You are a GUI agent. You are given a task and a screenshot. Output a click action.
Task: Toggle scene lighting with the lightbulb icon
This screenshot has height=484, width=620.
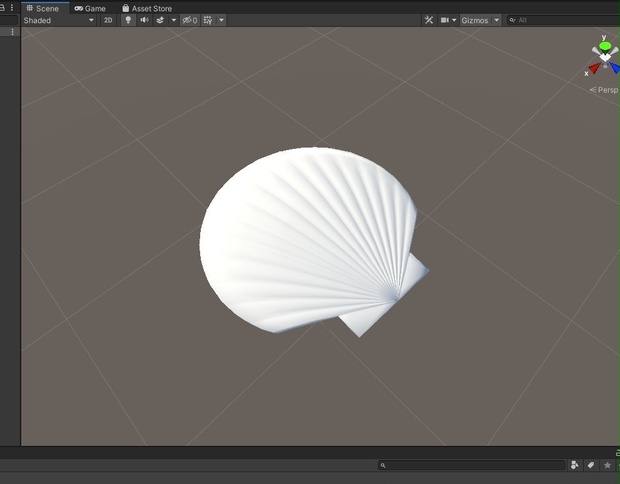tap(128, 20)
